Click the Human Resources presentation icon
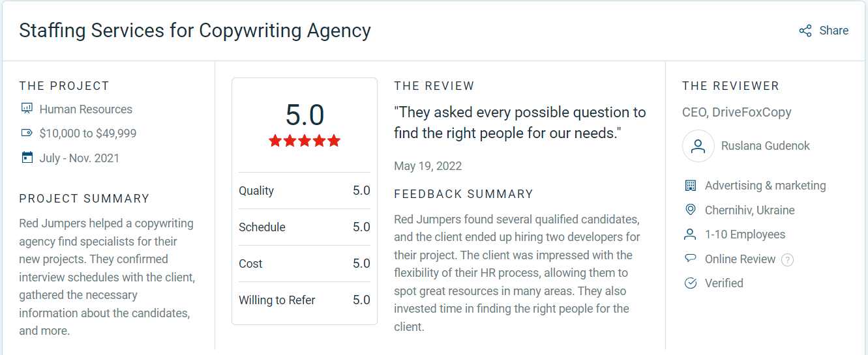Image resolution: width=868 pixels, height=355 pixels. point(27,109)
